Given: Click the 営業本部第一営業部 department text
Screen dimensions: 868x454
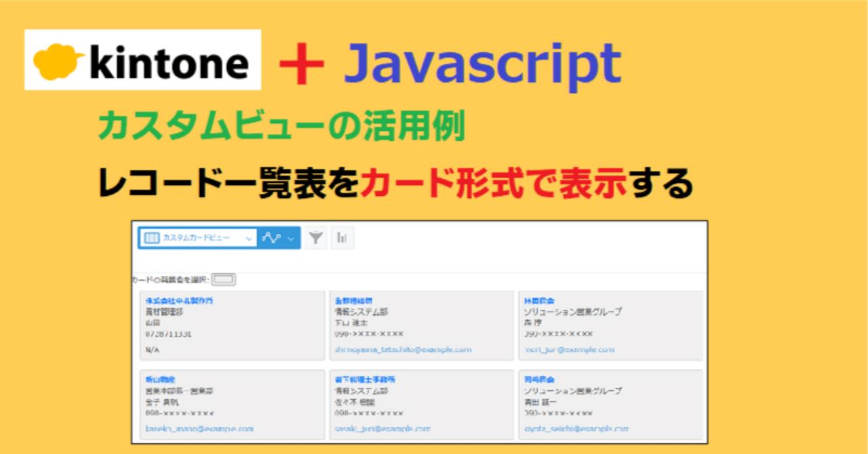Looking at the screenshot, I should (x=180, y=391).
